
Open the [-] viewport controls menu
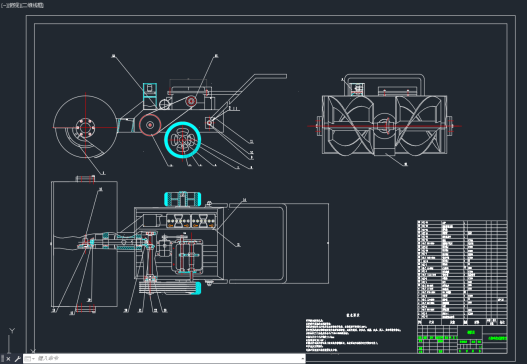tap(4, 5)
